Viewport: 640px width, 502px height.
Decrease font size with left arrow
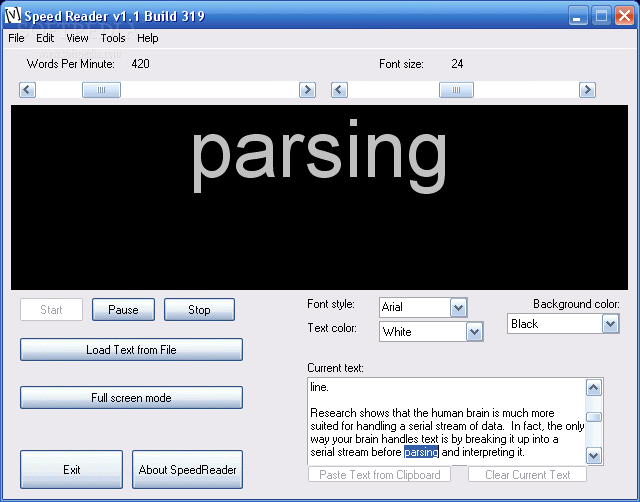339,90
